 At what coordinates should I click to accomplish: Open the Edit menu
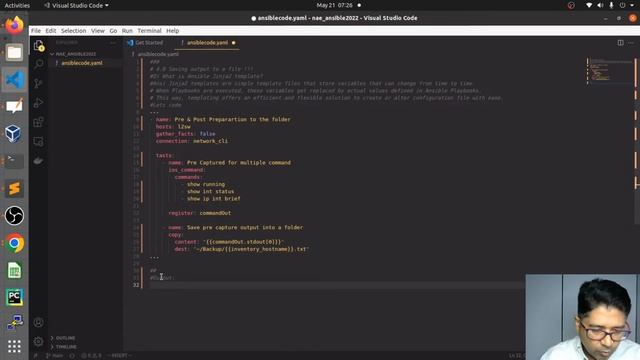51,31
